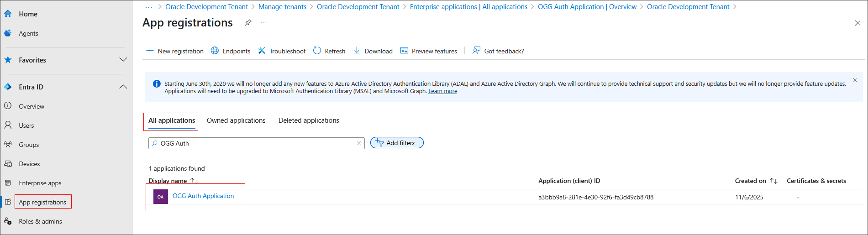Switch to All applications tab
This screenshot has width=868, height=235.
[x=172, y=120]
